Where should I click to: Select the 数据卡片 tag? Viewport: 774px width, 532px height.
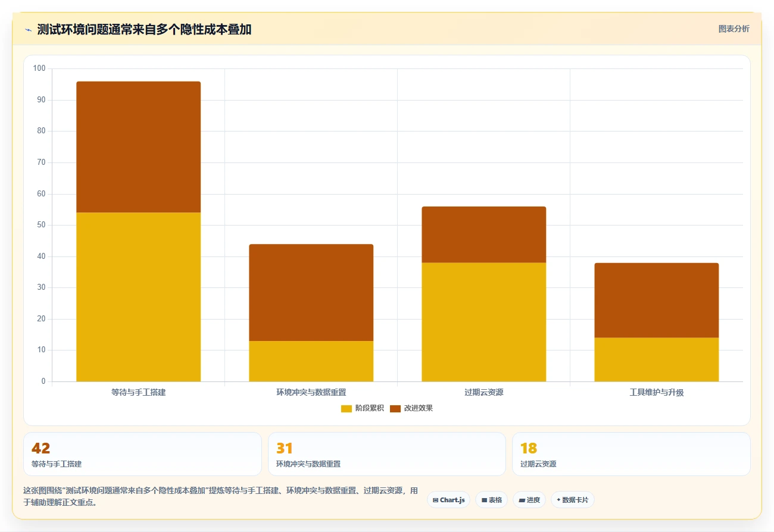point(572,500)
